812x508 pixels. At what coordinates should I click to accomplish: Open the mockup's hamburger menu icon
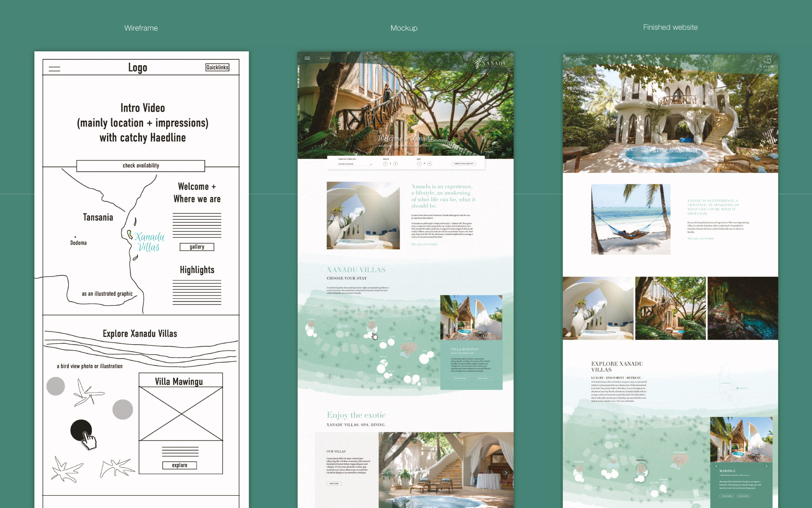(307, 58)
